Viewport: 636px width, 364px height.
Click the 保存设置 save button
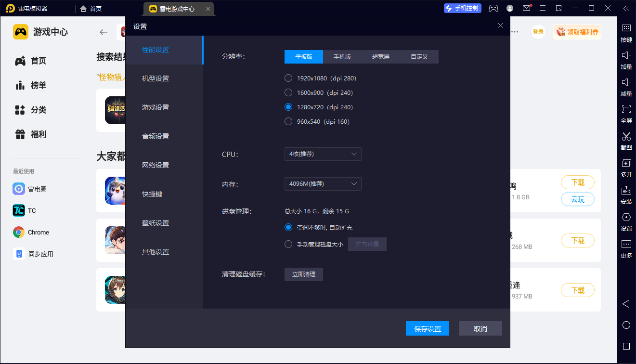tap(428, 328)
